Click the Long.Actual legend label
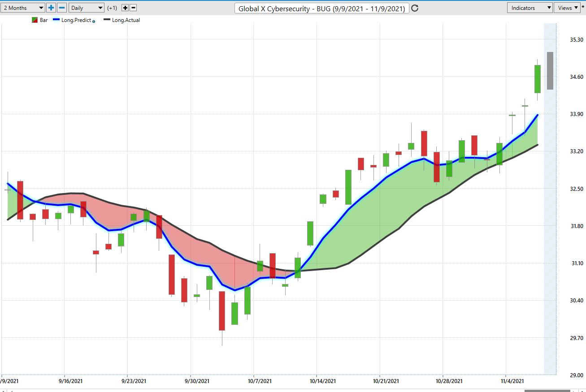586x392 pixels. 126,20
